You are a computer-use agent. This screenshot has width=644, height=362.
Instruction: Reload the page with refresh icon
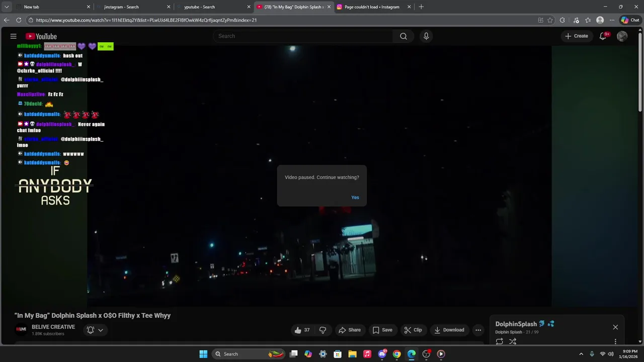tap(19, 20)
